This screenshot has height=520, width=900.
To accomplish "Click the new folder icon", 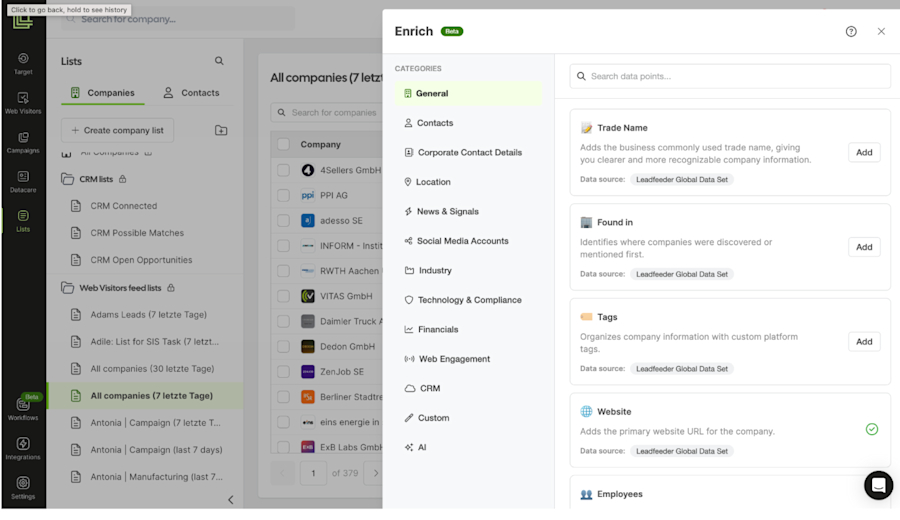I will [221, 130].
